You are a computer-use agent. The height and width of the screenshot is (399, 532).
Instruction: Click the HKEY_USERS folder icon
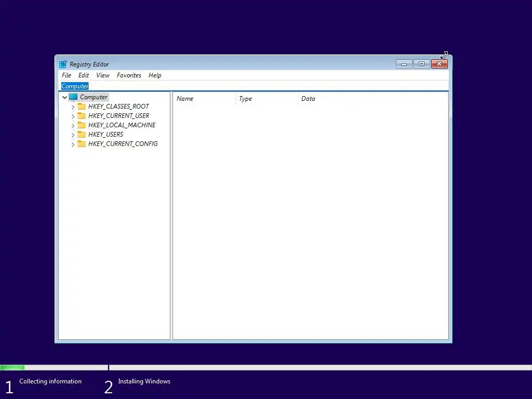pos(82,135)
